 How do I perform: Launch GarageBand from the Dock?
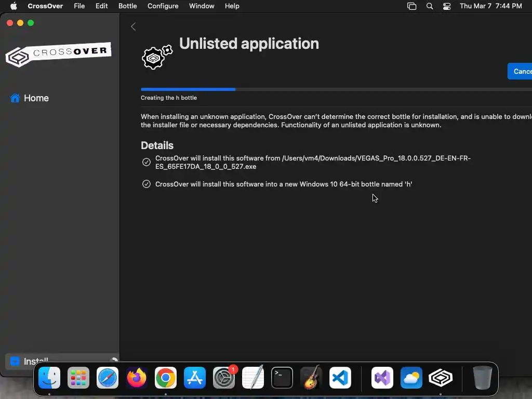click(x=311, y=377)
